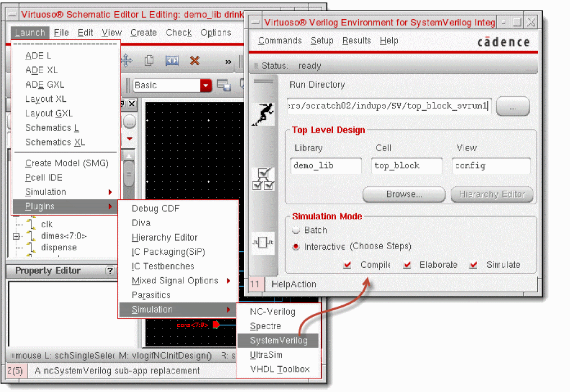Click the Run Directory path field

click(389, 106)
